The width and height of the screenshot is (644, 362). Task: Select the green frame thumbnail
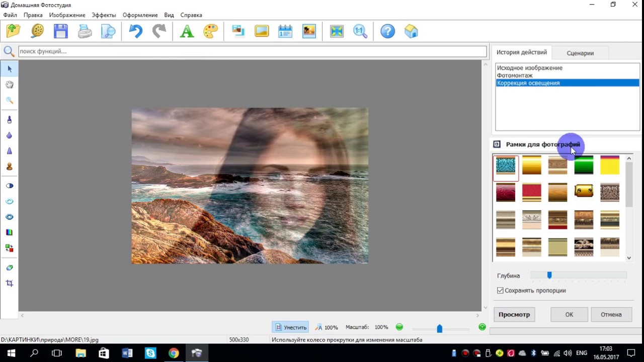click(x=584, y=165)
